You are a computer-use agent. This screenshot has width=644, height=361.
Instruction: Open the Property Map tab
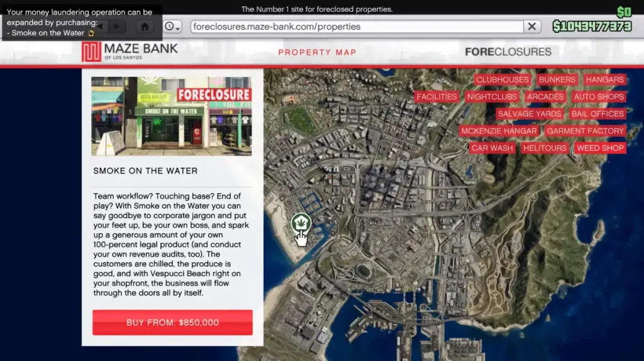coord(317,53)
